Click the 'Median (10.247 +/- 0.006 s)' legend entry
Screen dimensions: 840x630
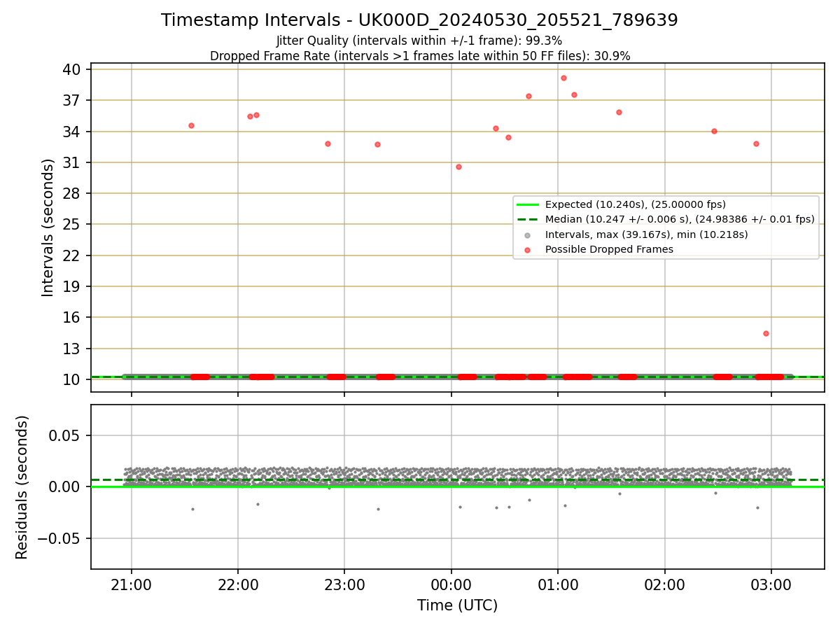pyautogui.click(x=680, y=219)
